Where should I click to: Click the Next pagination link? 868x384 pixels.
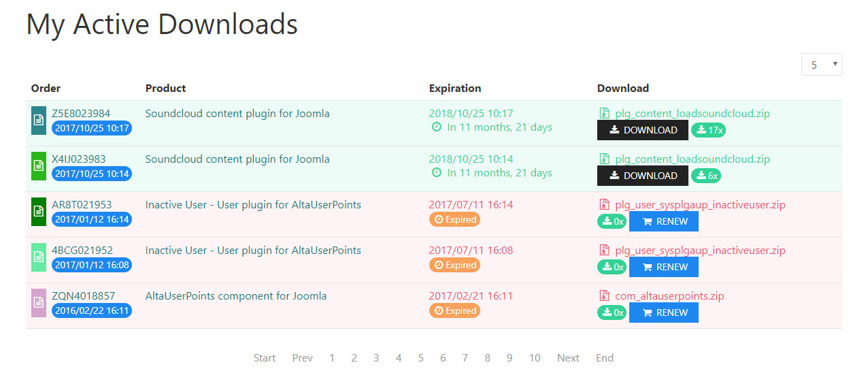coord(568,358)
